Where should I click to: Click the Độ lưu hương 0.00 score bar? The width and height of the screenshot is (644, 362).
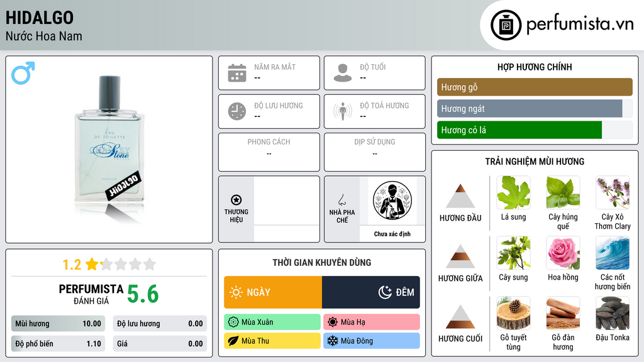[x=160, y=324]
